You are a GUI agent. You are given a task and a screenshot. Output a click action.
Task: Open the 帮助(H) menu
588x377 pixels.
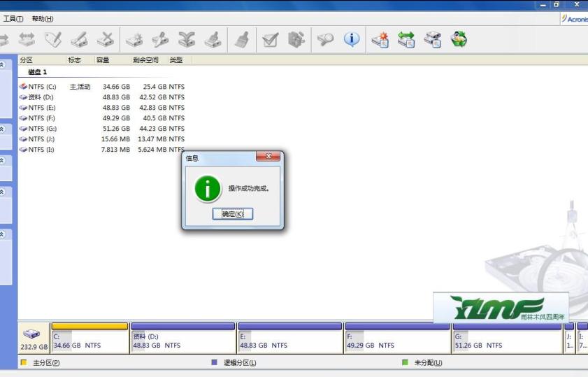coord(43,19)
